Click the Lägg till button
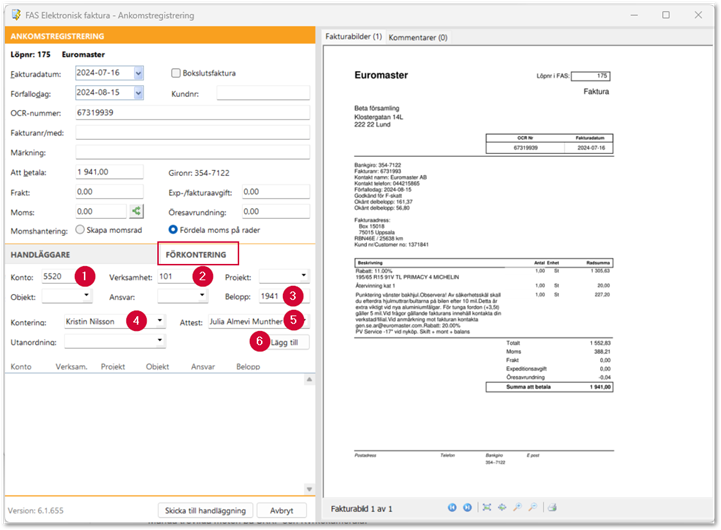721x530 pixels. tap(284, 342)
